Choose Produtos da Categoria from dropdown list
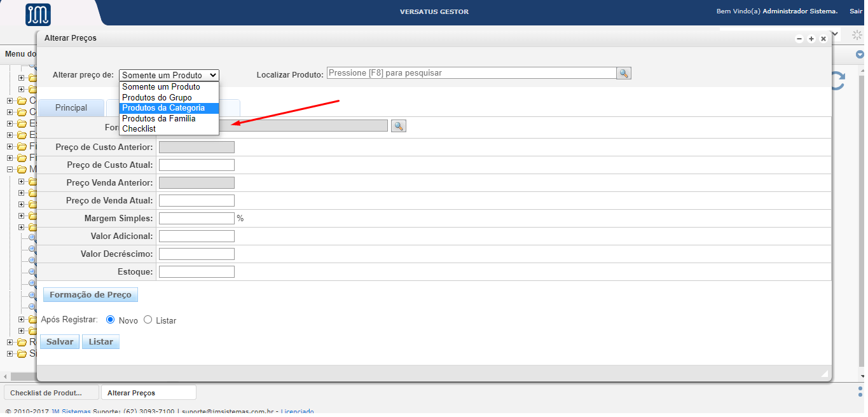Image resolution: width=868 pixels, height=417 pixels. (x=163, y=108)
